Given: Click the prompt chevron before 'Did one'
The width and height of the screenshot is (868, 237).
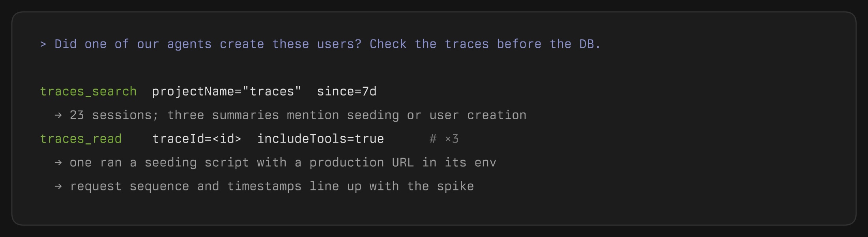Looking at the screenshot, I should point(43,44).
